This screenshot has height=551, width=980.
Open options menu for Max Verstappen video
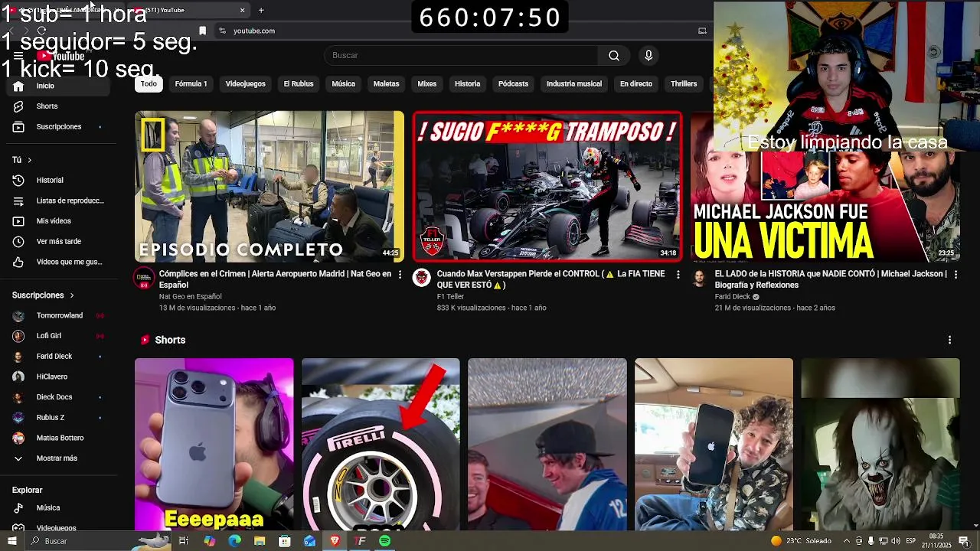click(x=678, y=274)
